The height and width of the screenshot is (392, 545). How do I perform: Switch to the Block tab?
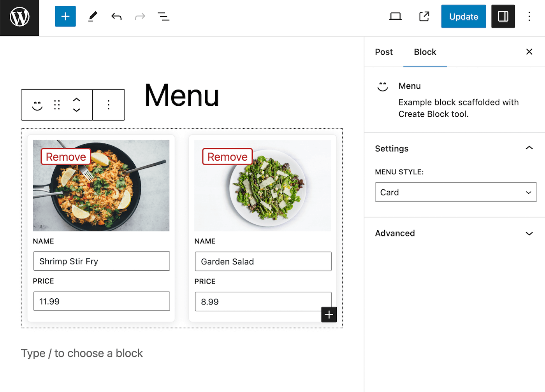click(x=425, y=52)
